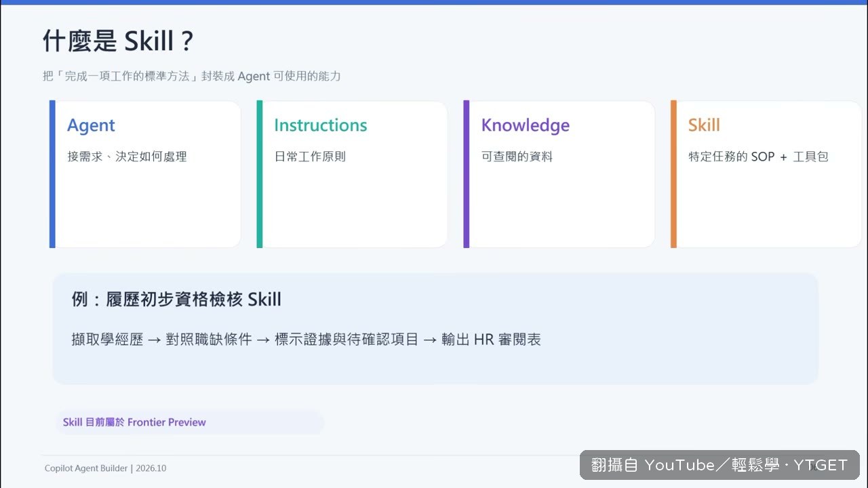868x488 pixels.
Task: Click the blue "Agent" card heading
Action: point(91,125)
